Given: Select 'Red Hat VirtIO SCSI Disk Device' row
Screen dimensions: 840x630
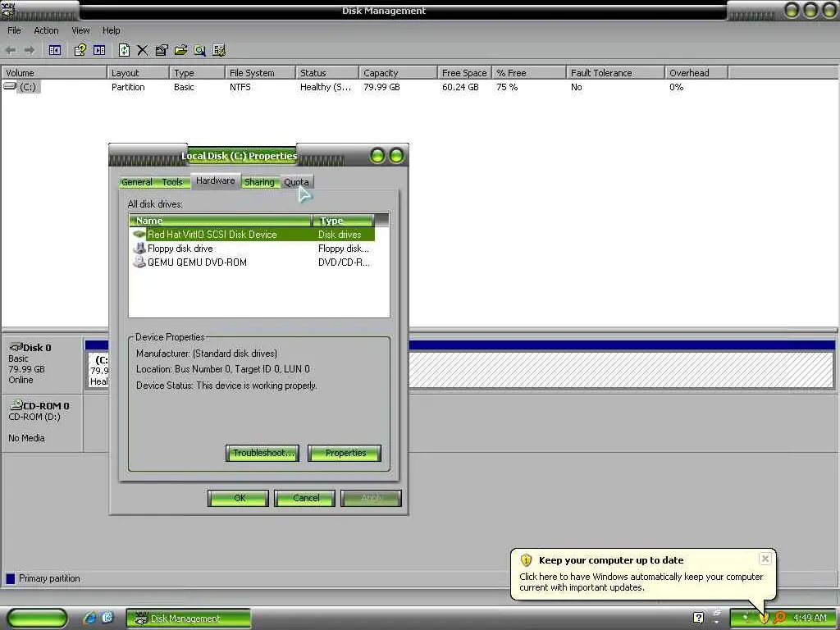Looking at the screenshot, I should point(253,234).
